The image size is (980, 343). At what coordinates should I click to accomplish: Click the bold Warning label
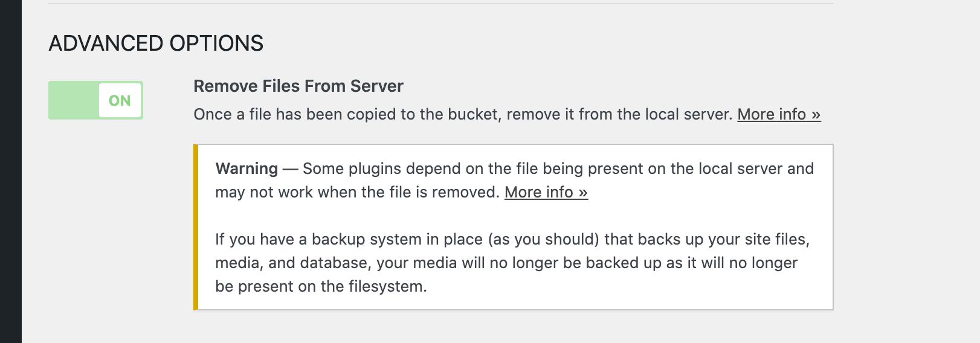pos(247,168)
